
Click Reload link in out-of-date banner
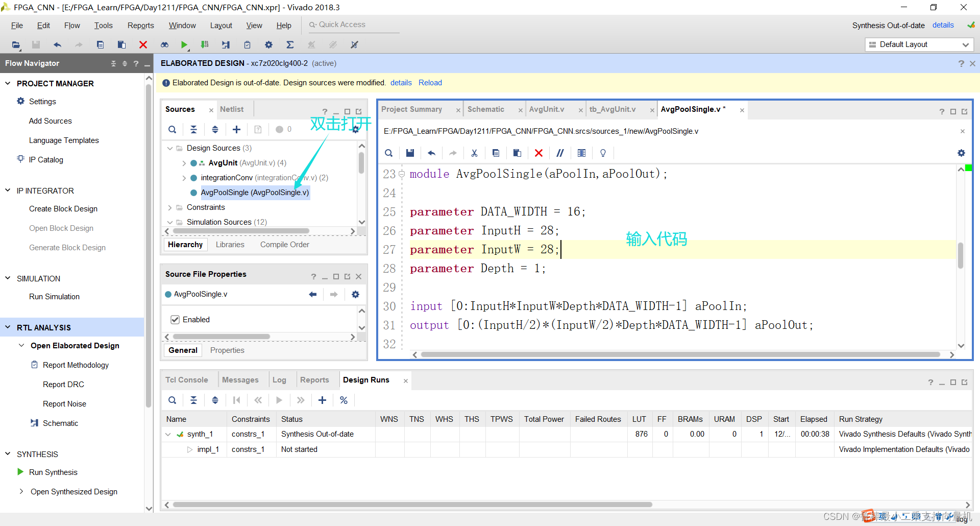click(430, 83)
